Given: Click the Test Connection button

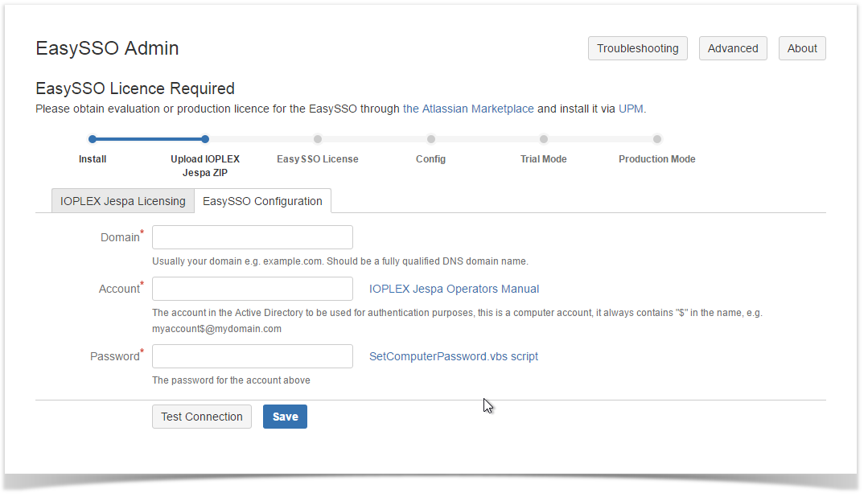Looking at the screenshot, I should [x=201, y=417].
